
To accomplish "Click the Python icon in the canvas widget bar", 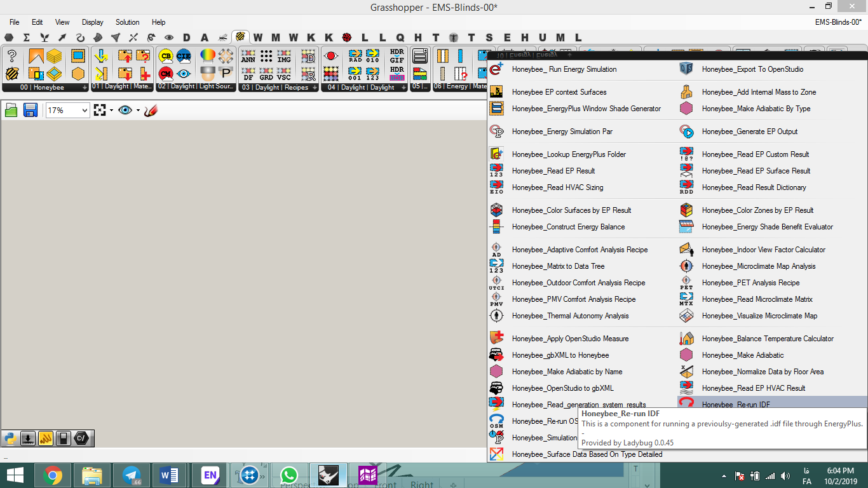I will pos(10,438).
